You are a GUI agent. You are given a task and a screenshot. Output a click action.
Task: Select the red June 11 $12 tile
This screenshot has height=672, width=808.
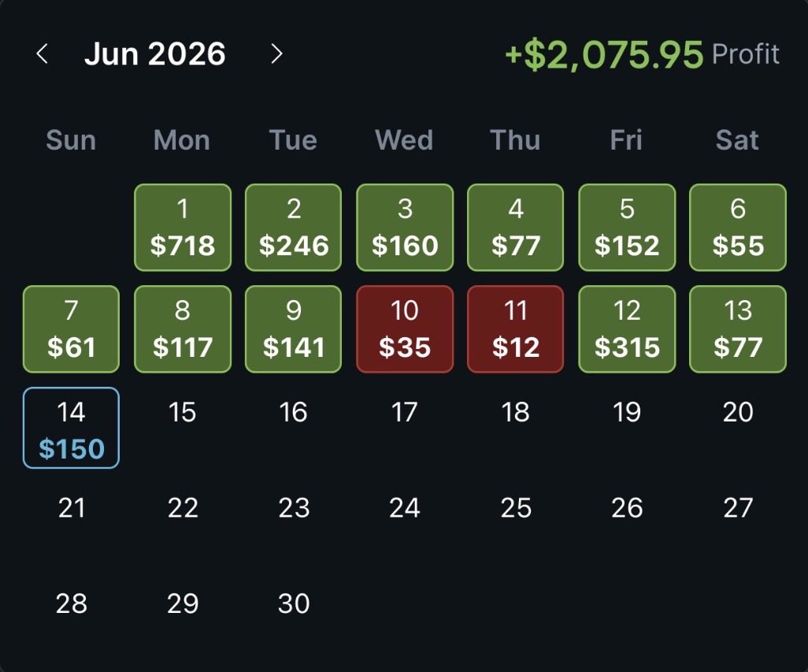[515, 329]
